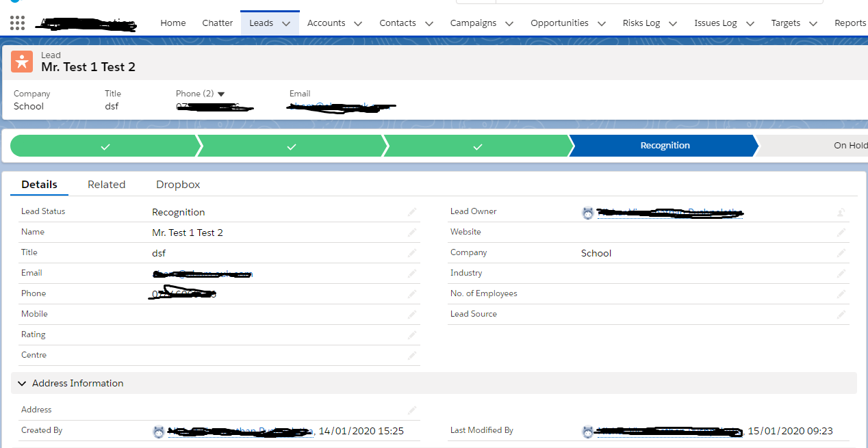Viewport: 868px width, 448px height.
Task: Edit the Rating field with its pencil icon
Action: pyautogui.click(x=411, y=335)
